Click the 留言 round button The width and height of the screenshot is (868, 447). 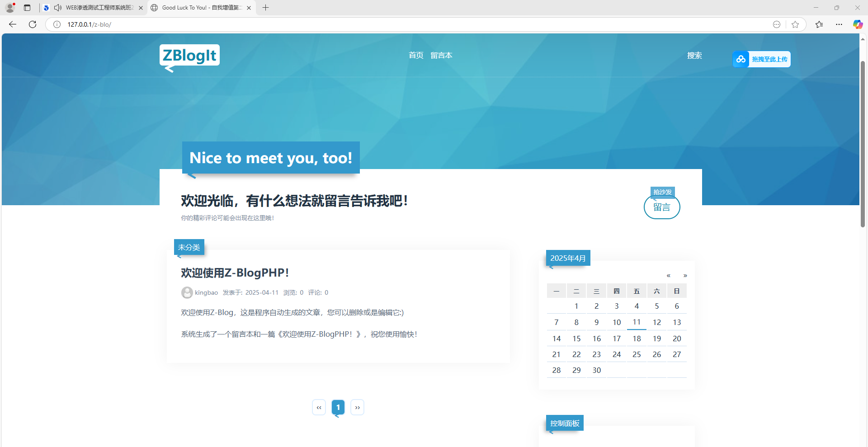pos(661,207)
